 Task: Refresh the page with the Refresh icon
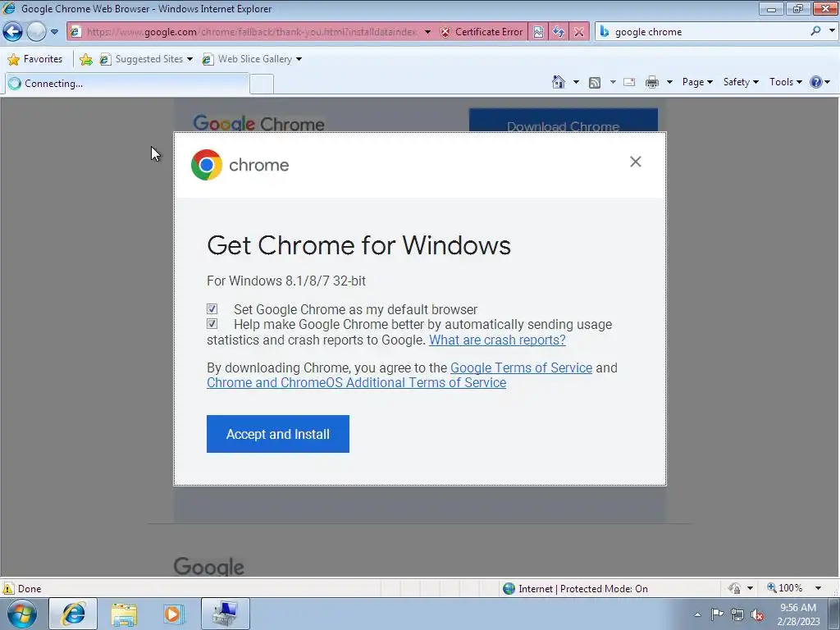pos(558,32)
